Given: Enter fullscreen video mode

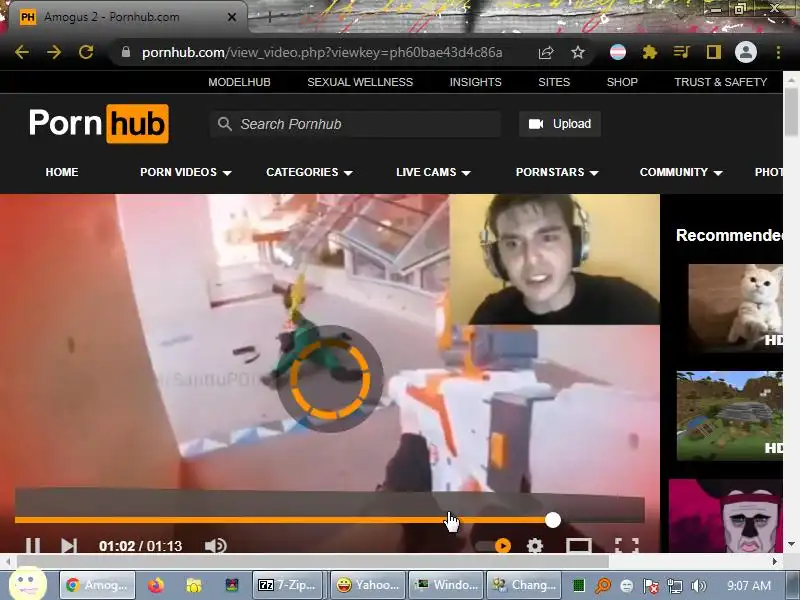Looking at the screenshot, I should coord(627,546).
